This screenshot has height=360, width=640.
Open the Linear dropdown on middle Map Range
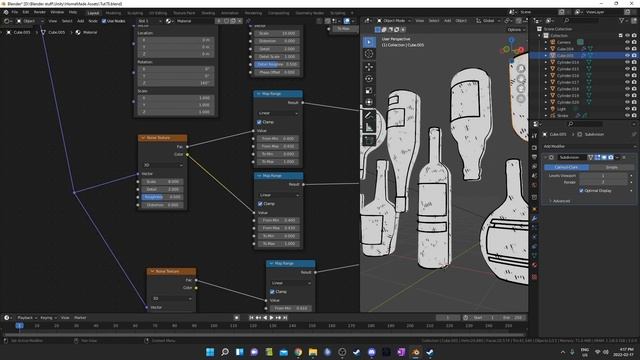point(278,195)
